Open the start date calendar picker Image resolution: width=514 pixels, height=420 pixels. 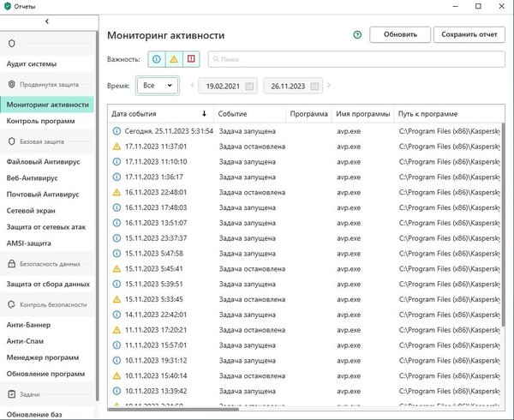pyautogui.click(x=249, y=86)
